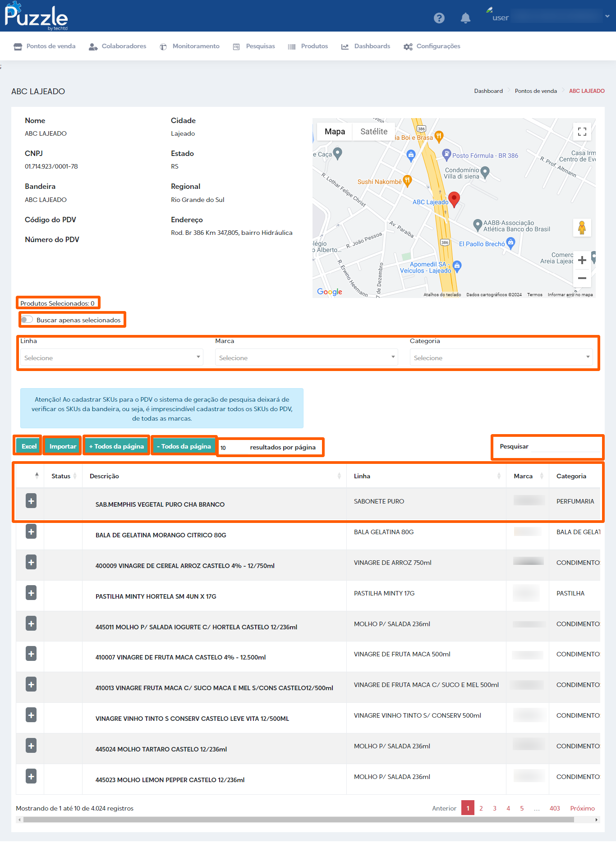Click the Sushi Nakombê restaurant marker
The height and width of the screenshot is (843, 616).
coord(408,181)
